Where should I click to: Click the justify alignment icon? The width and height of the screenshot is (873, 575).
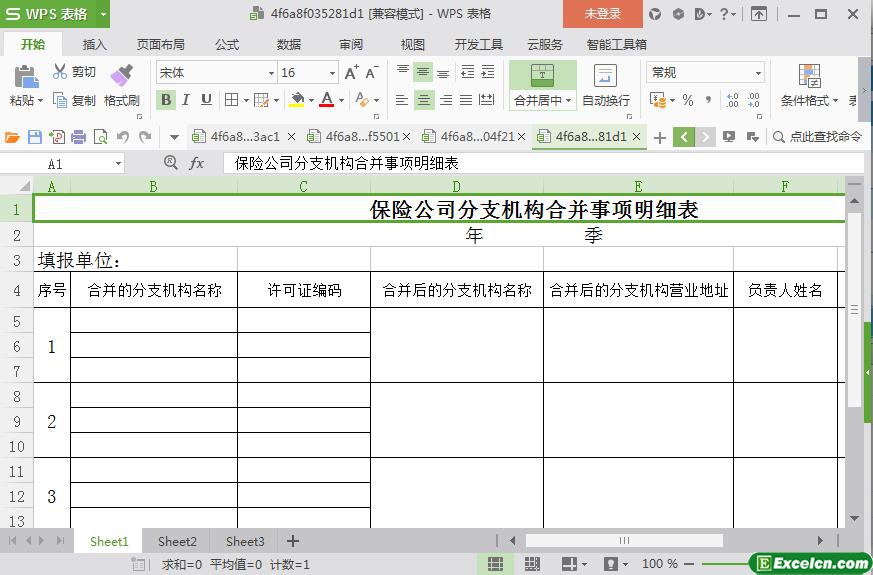pos(466,100)
